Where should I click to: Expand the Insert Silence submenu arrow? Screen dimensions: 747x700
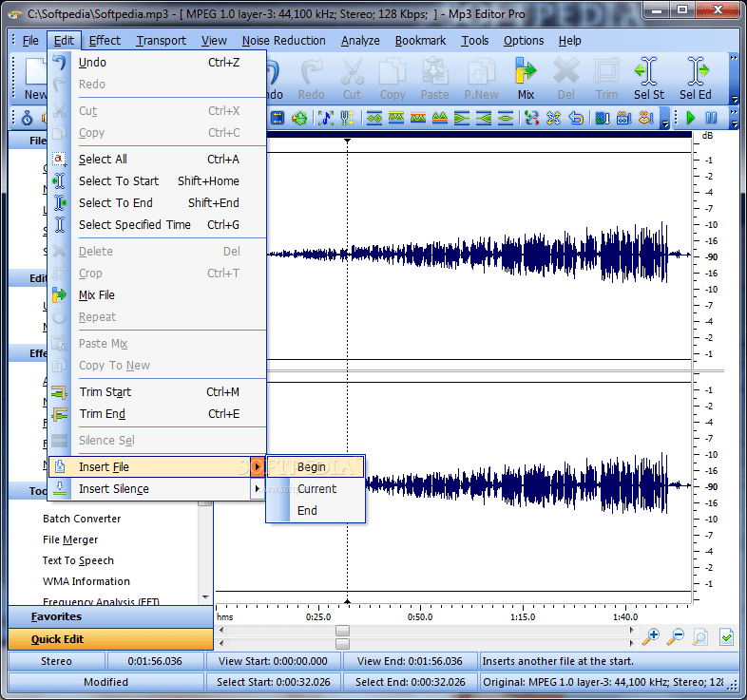coord(258,488)
